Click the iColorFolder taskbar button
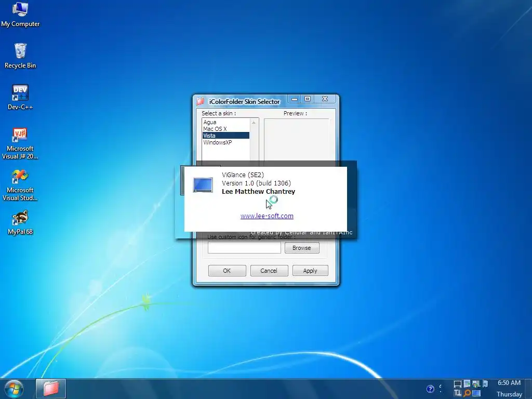 click(51, 389)
